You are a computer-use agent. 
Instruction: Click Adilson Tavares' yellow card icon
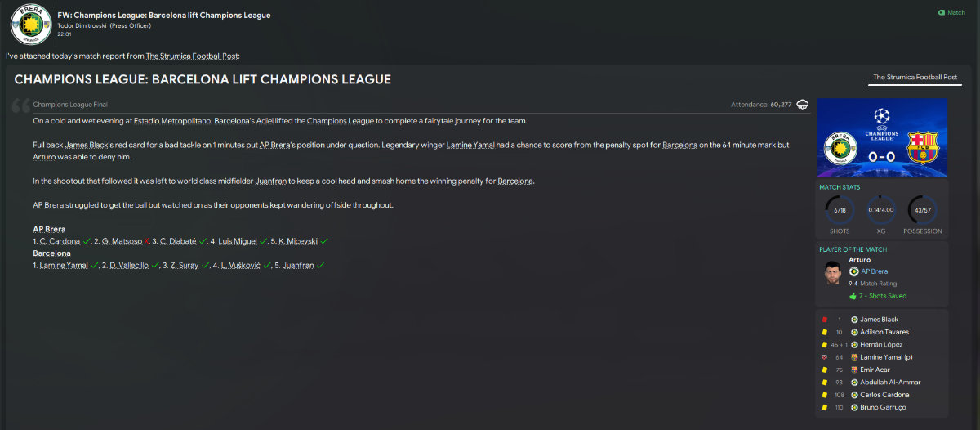coord(825,332)
